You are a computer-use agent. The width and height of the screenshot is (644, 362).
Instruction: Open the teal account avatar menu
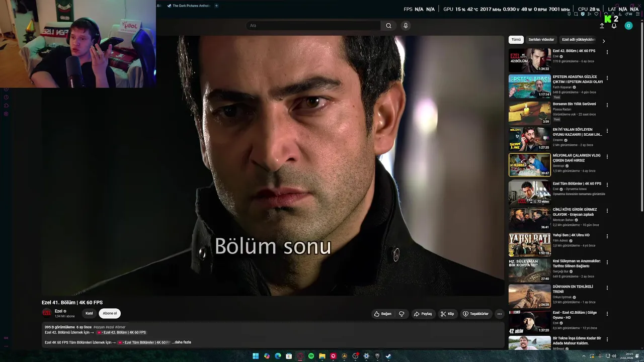click(628, 26)
